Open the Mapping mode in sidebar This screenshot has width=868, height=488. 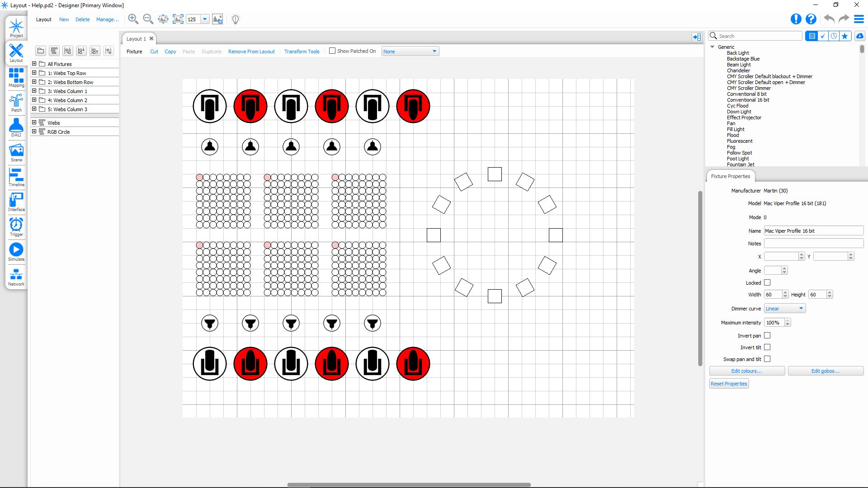pos(16,77)
